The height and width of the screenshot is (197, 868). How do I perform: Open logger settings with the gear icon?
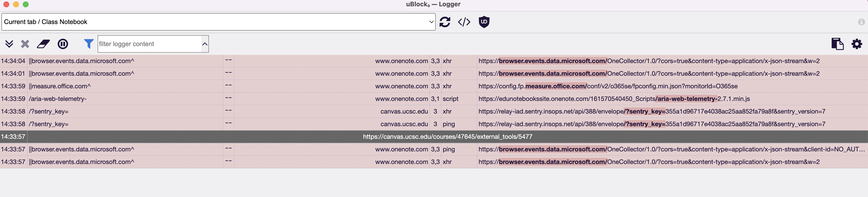[857, 44]
